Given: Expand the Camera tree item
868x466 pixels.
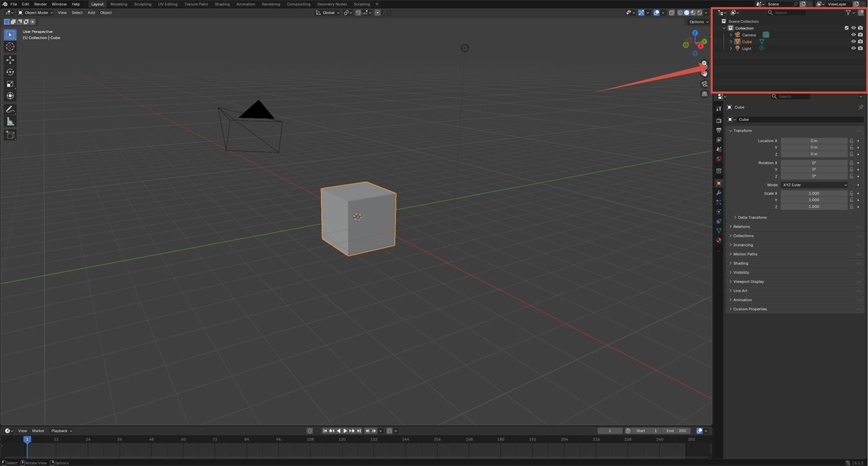Looking at the screenshot, I should [730, 35].
